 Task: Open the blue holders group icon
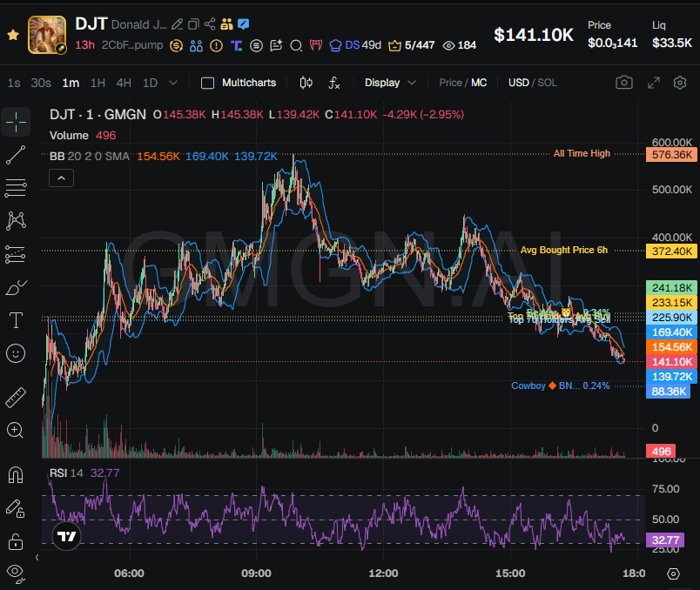196,45
